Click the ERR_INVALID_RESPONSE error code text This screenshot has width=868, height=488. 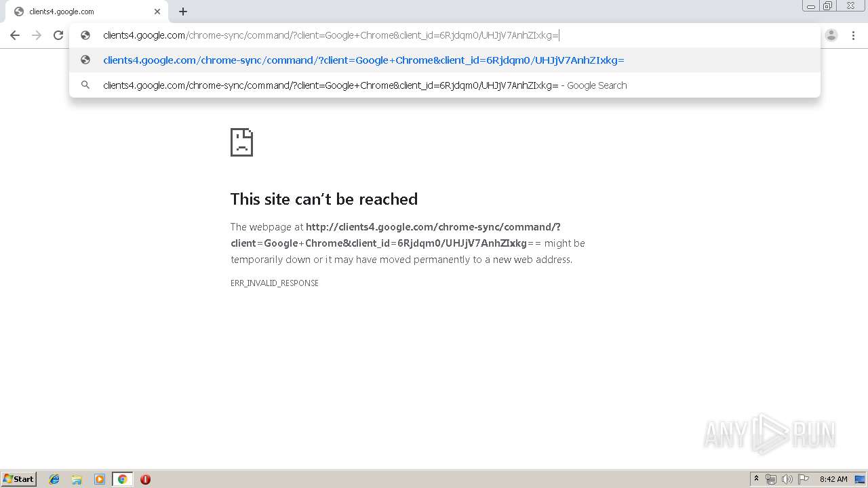click(x=275, y=283)
